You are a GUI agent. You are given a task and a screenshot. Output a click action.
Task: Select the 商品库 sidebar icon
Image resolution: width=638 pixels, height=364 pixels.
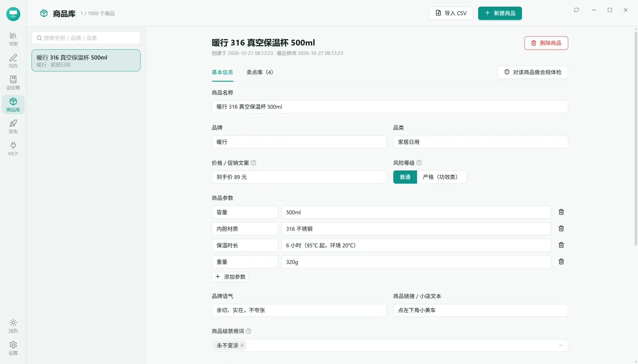coord(13,105)
